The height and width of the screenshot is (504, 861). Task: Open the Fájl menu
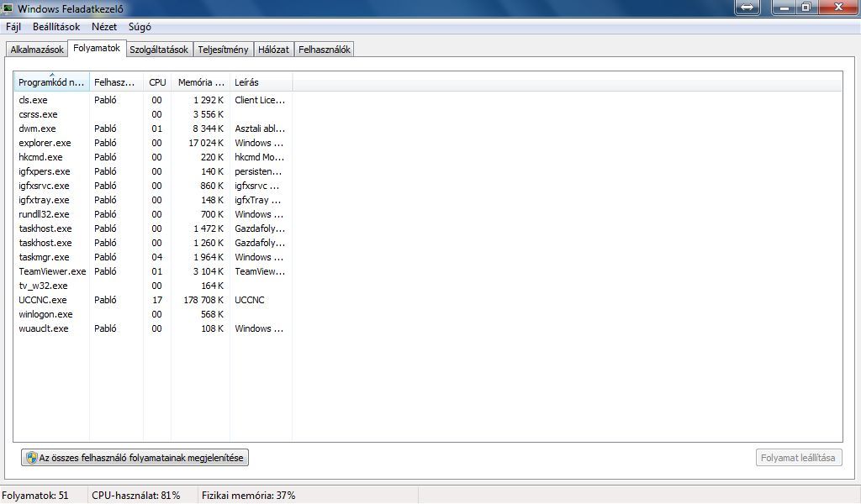pos(13,27)
